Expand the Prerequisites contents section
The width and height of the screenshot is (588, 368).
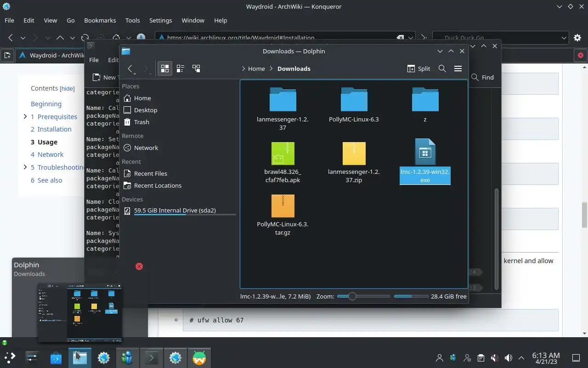pyautogui.click(x=25, y=117)
